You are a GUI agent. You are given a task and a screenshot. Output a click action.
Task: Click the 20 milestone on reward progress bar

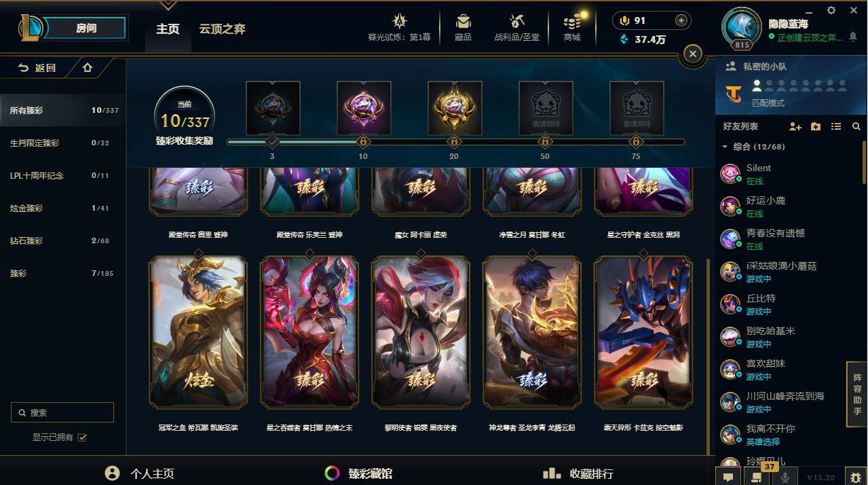[454, 142]
